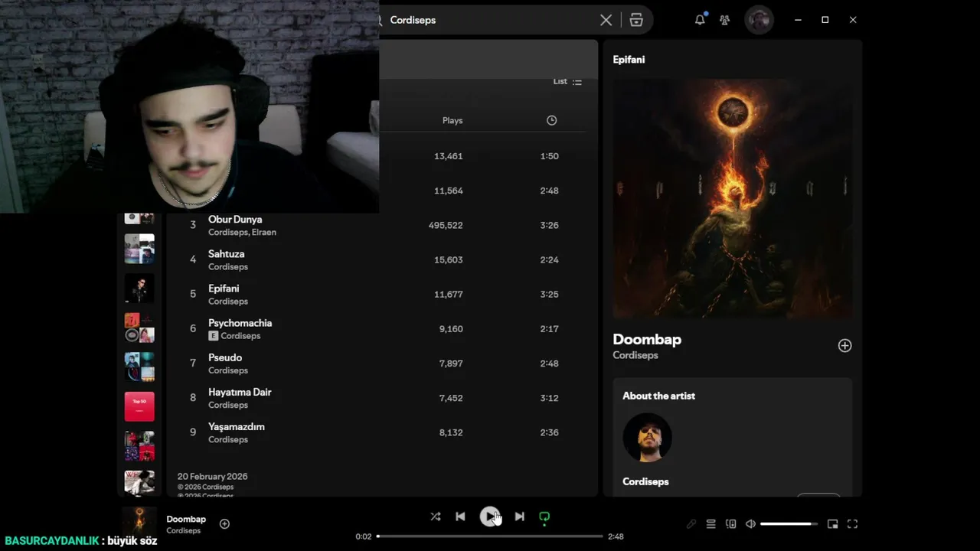Open the notifications bell

tap(700, 20)
